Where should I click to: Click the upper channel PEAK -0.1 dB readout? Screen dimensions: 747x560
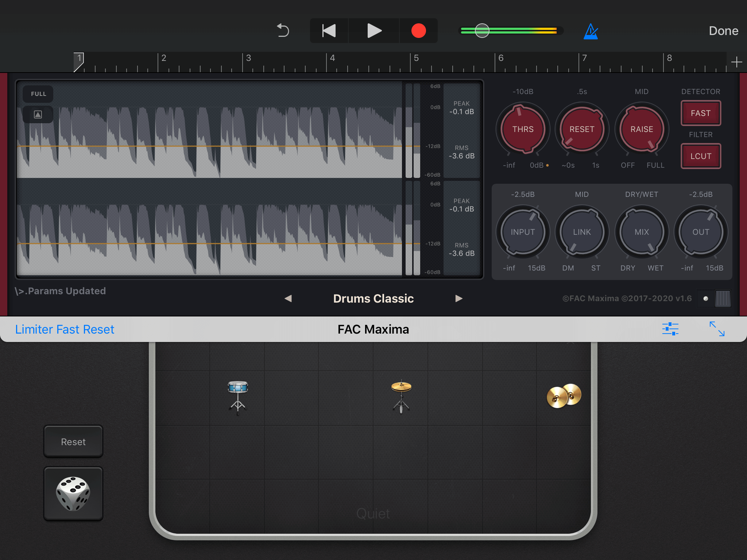tap(461, 108)
